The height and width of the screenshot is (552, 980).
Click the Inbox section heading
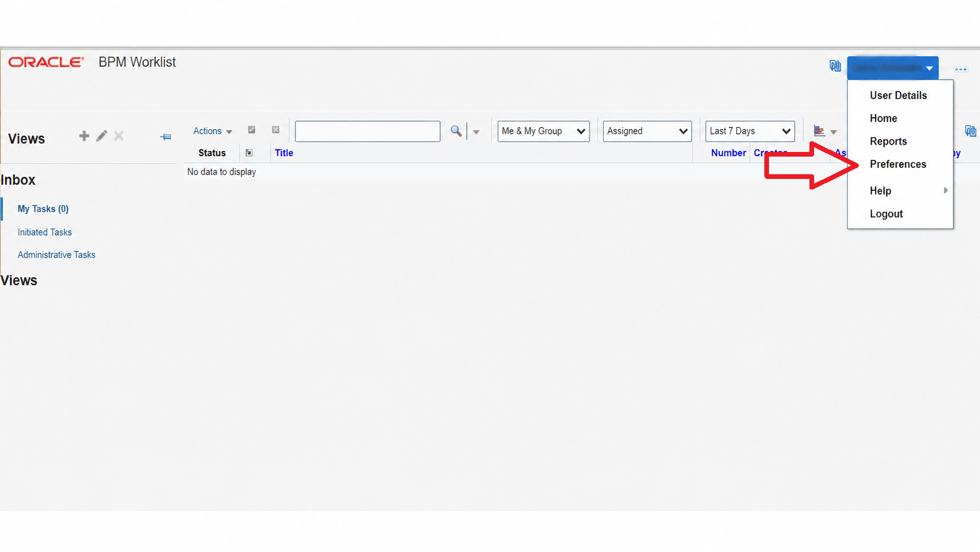[18, 180]
